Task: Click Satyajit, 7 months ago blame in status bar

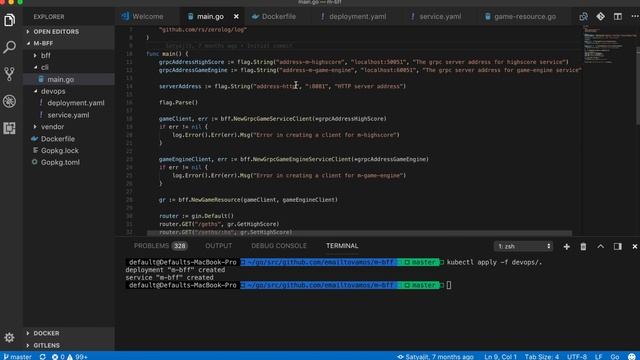Action: coord(435,357)
